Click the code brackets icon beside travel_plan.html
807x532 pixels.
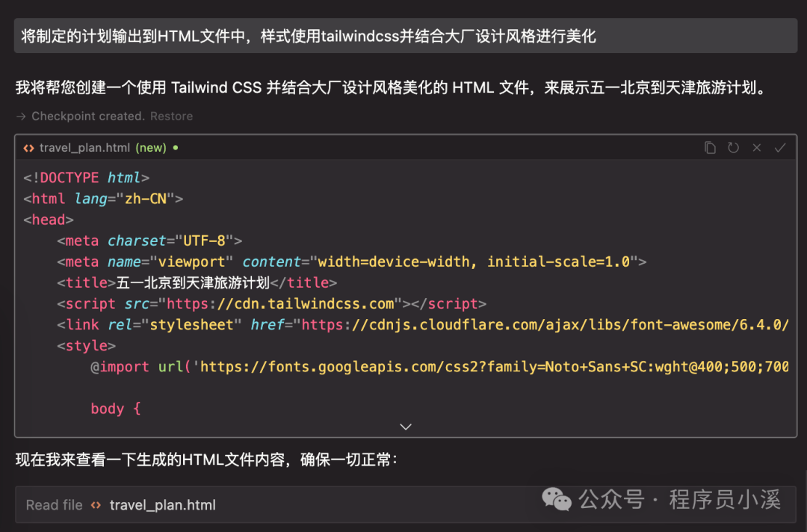28,147
